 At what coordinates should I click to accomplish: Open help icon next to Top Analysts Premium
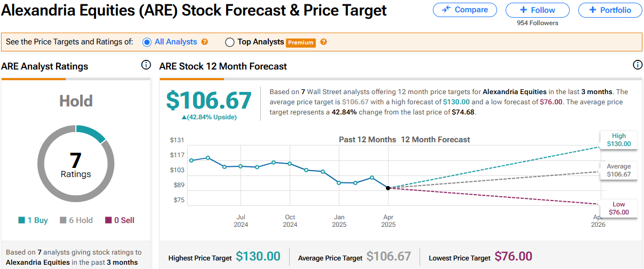click(x=323, y=42)
